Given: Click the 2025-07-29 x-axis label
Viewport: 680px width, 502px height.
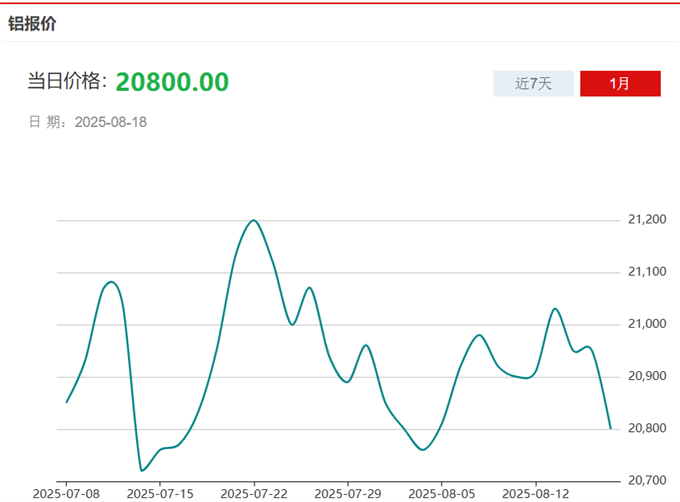Looking at the screenshot, I should click(x=348, y=493).
